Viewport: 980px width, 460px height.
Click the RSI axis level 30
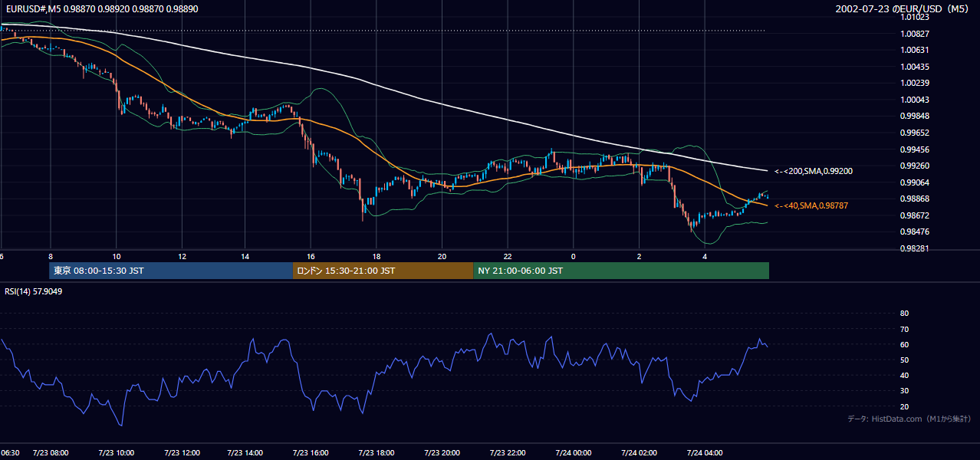[x=904, y=390]
